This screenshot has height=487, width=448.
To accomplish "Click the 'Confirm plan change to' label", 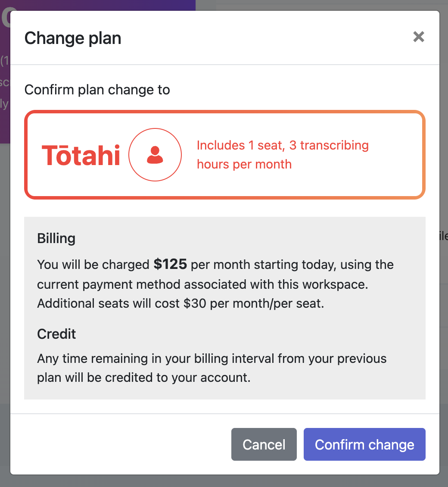I will pos(97,90).
